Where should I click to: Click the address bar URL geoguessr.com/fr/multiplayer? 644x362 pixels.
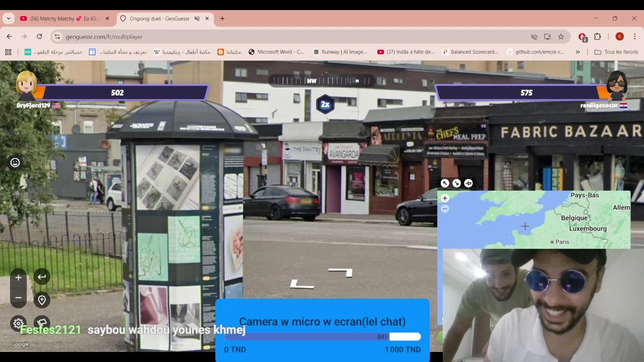point(104,37)
